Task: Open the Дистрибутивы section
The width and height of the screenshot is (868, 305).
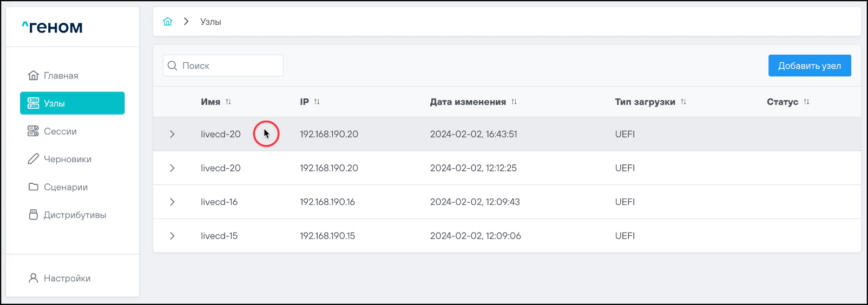Action: 75,215
